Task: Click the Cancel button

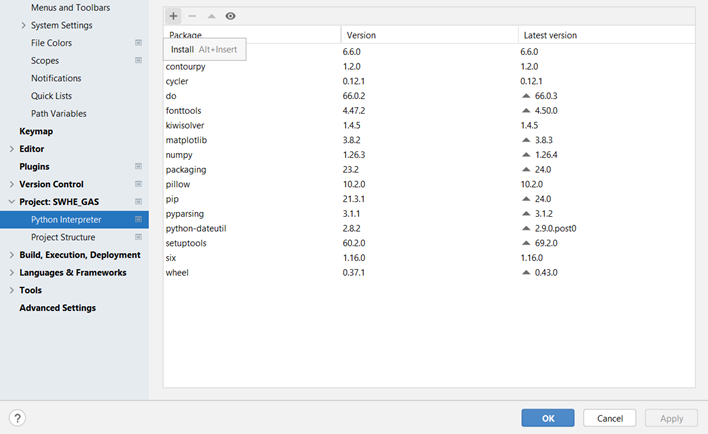Action: click(610, 418)
